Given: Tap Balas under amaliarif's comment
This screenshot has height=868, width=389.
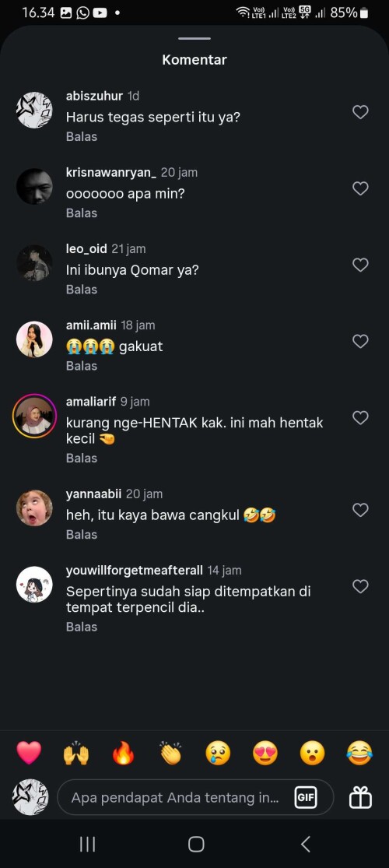Looking at the screenshot, I should 82,459.
